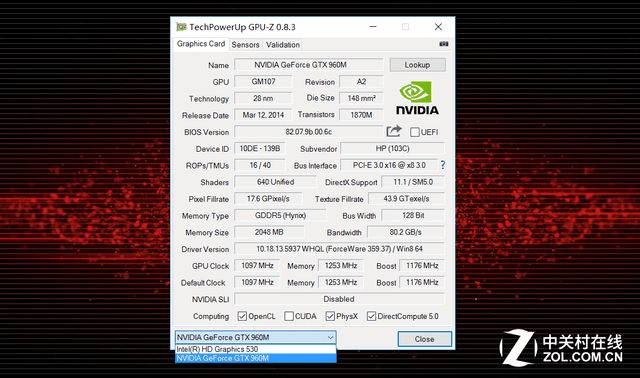Image resolution: width=640 pixels, height=378 pixels.
Task: Toggle the PhysX checkbox
Action: [330, 316]
